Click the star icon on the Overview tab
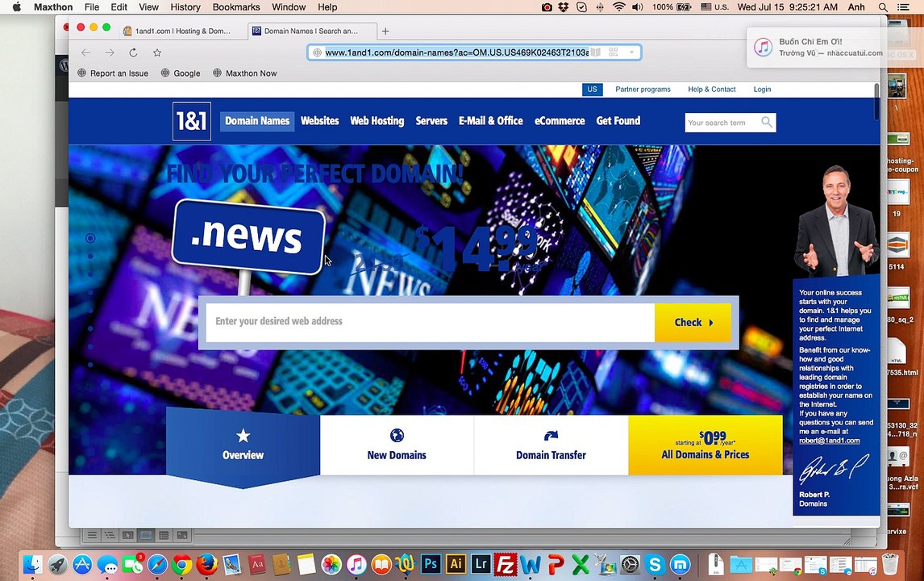The height and width of the screenshot is (581, 924). tap(243, 436)
